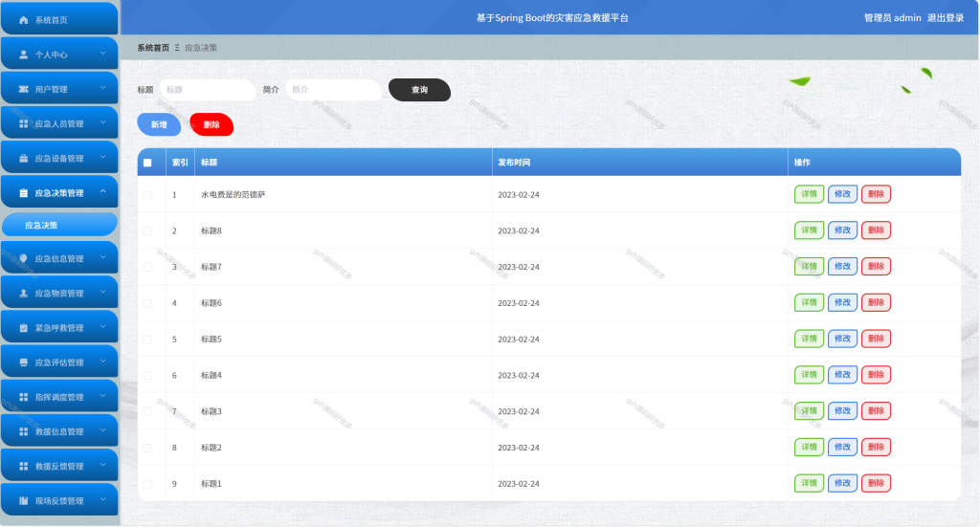Open the 救援反馈管理 sidebar menu

pyautogui.click(x=59, y=466)
